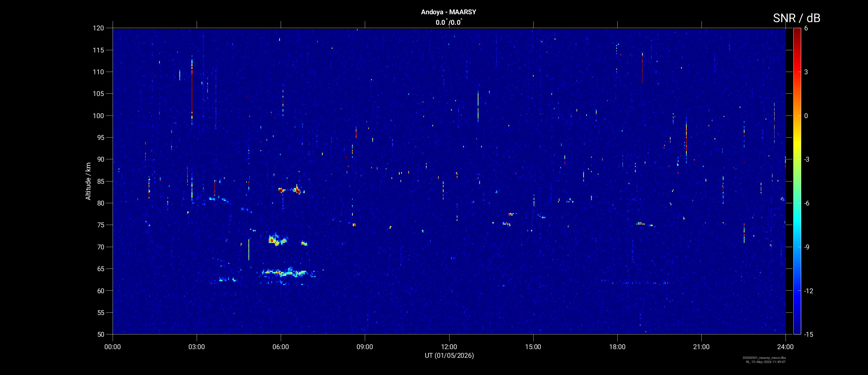Viewport: 868px width, 375px height.
Task: Click the echo layer near 64 km at 06:00
Action: tap(287, 273)
